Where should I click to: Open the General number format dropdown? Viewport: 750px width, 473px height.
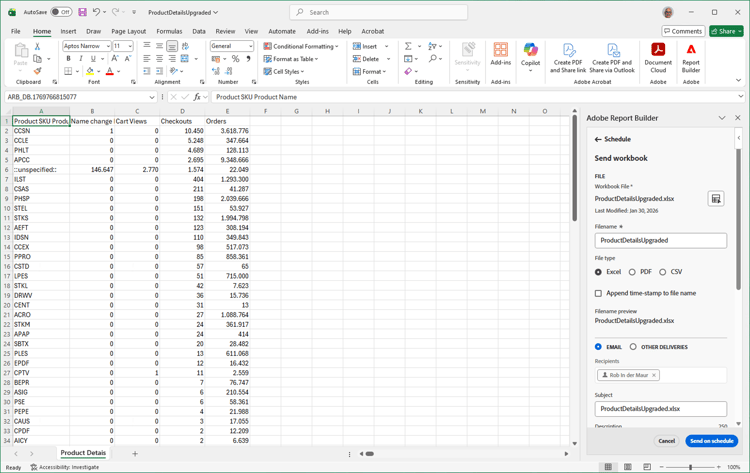251,46
